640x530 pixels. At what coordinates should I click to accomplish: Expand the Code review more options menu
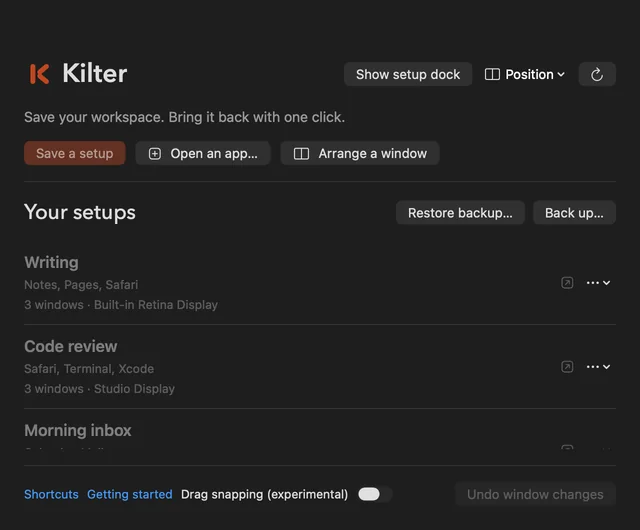tap(598, 367)
